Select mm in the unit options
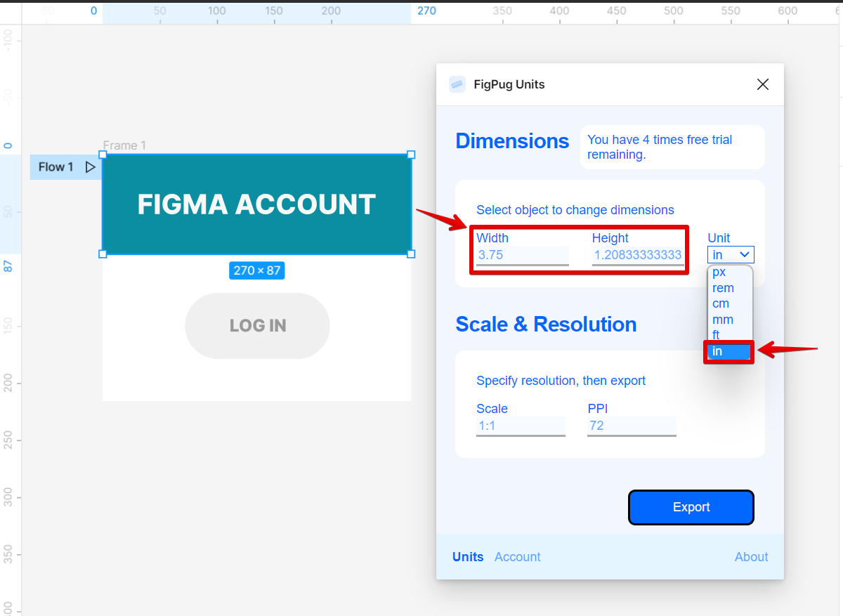The image size is (843, 616). pos(723,320)
